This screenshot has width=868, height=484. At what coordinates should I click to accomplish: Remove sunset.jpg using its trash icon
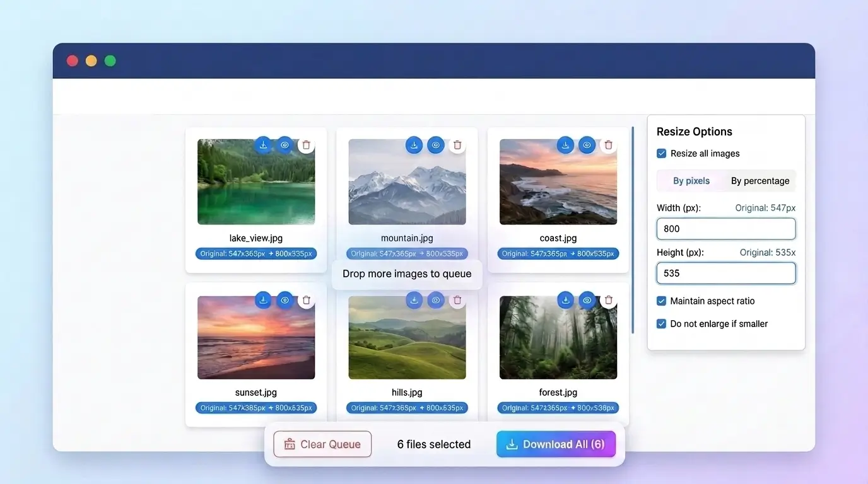(x=307, y=300)
